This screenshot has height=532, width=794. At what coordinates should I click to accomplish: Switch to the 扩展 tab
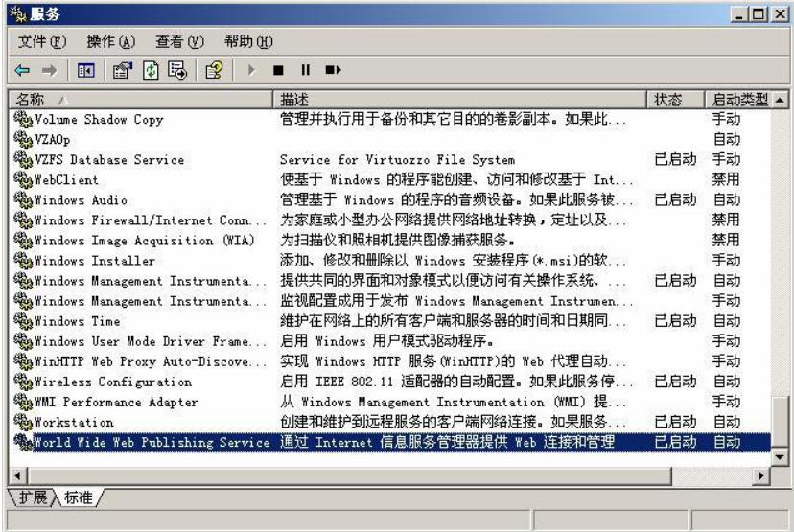click(33, 497)
